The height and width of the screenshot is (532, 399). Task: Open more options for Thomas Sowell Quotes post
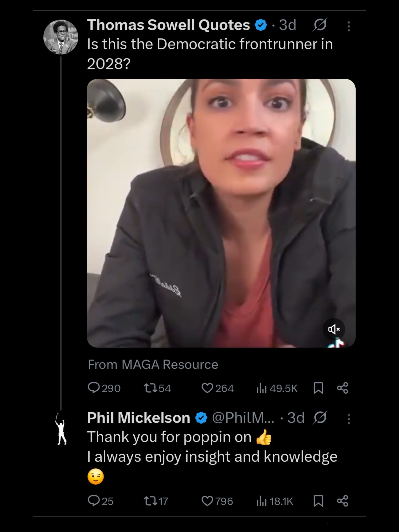click(349, 26)
